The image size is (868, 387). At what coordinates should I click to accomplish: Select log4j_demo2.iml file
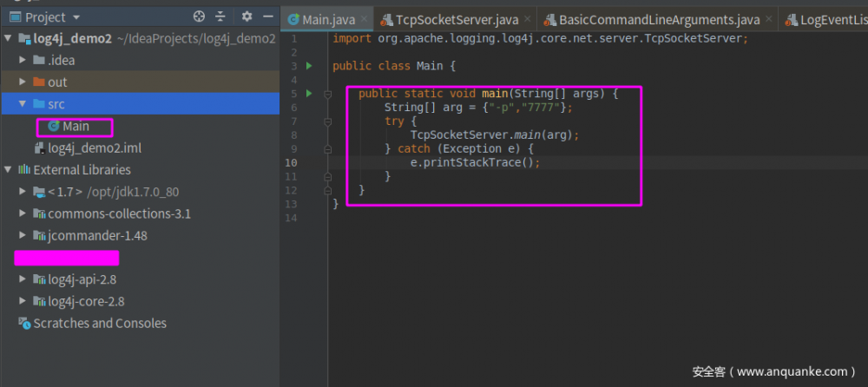coord(95,148)
